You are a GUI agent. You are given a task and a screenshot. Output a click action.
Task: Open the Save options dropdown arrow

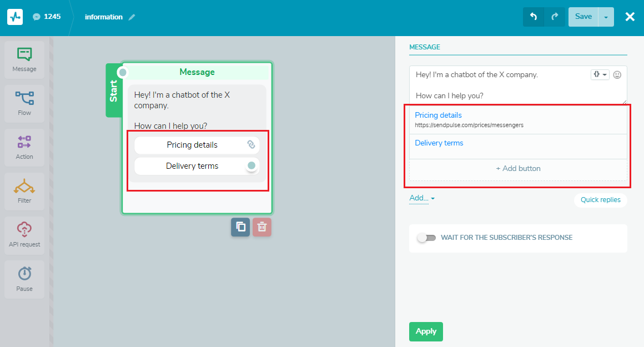point(606,17)
